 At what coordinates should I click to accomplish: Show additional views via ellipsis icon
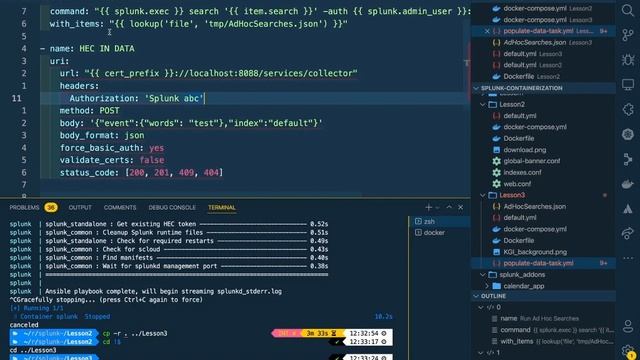point(628,258)
